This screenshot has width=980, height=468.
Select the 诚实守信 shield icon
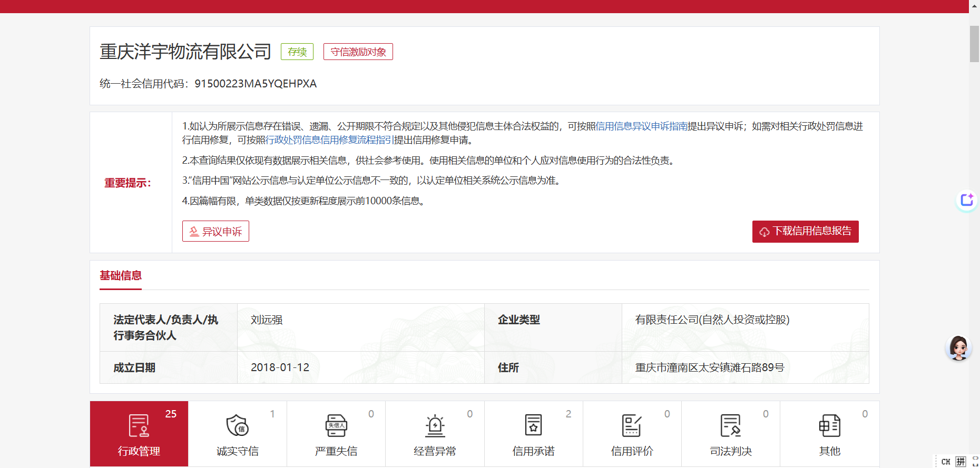point(237,426)
